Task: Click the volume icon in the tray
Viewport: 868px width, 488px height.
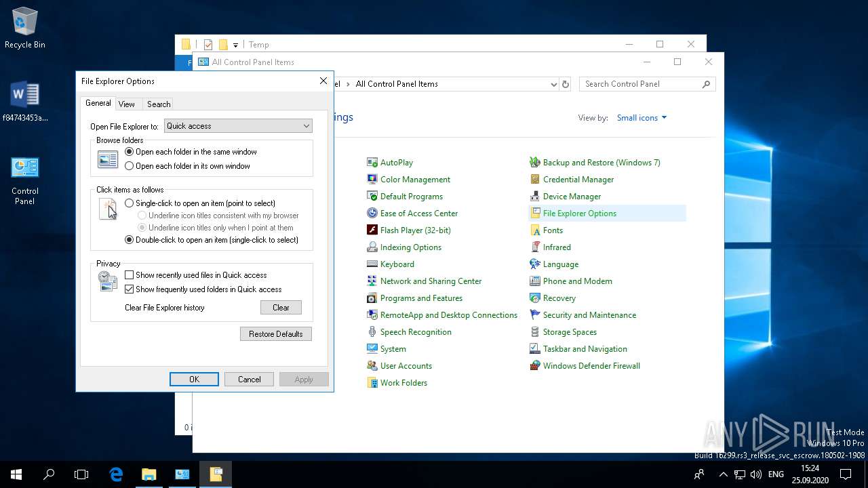Action: [756, 474]
